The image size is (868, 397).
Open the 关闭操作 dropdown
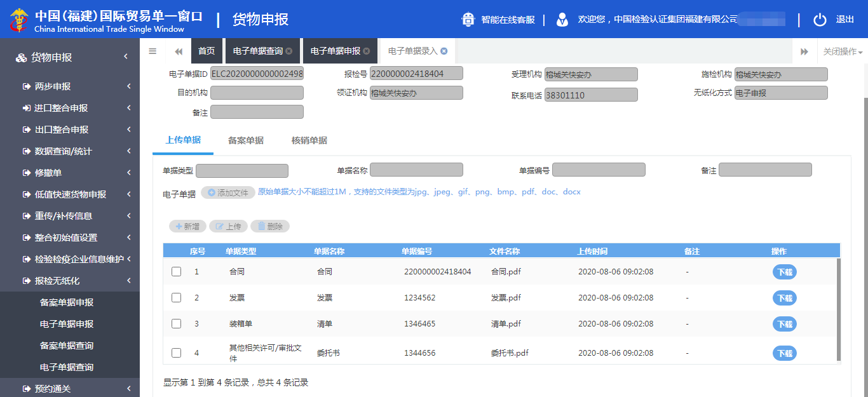pyautogui.click(x=843, y=51)
